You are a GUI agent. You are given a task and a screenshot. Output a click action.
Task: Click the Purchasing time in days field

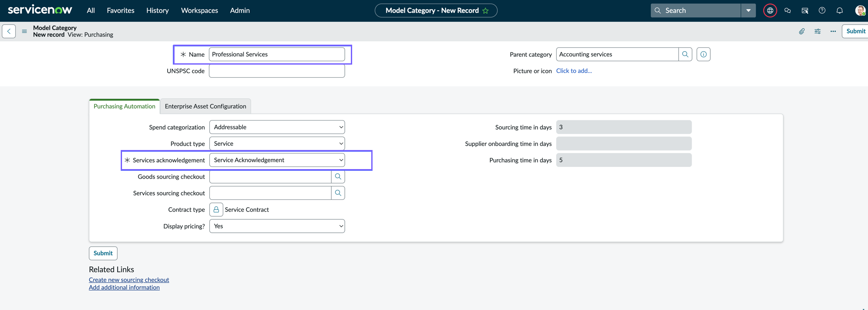point(624,160)
